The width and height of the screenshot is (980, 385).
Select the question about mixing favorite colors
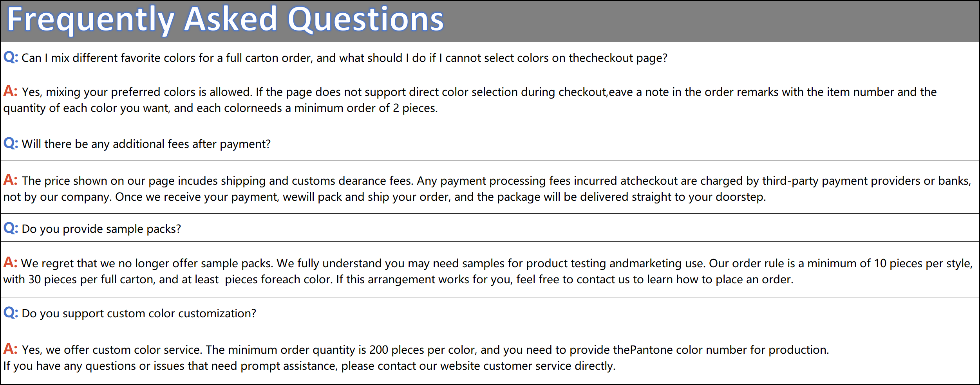[x=344, y=58]
